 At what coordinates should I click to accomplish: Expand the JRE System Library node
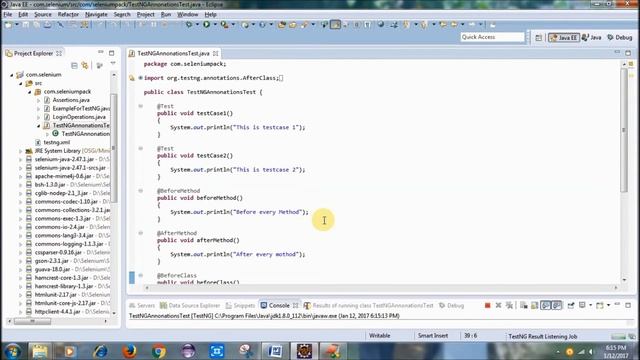coord(21,151)
